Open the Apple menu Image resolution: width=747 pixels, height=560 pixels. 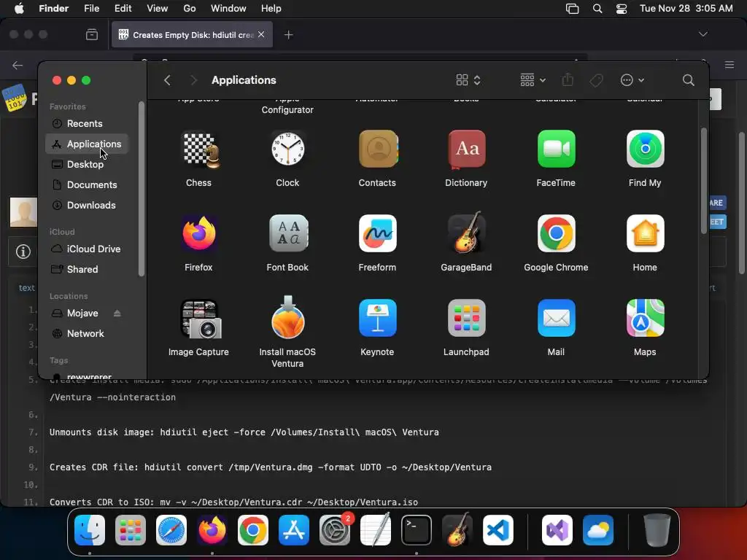(x=19, y=9)
